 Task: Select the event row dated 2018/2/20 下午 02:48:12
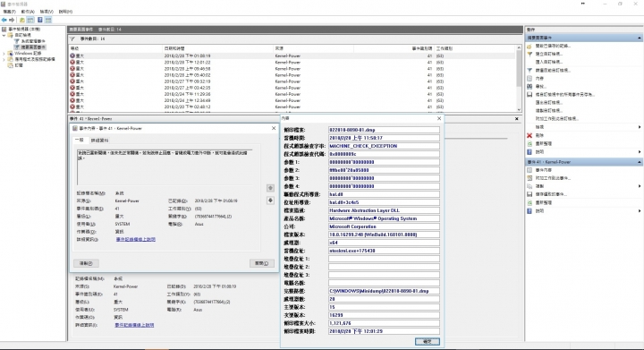pos(292,107)
